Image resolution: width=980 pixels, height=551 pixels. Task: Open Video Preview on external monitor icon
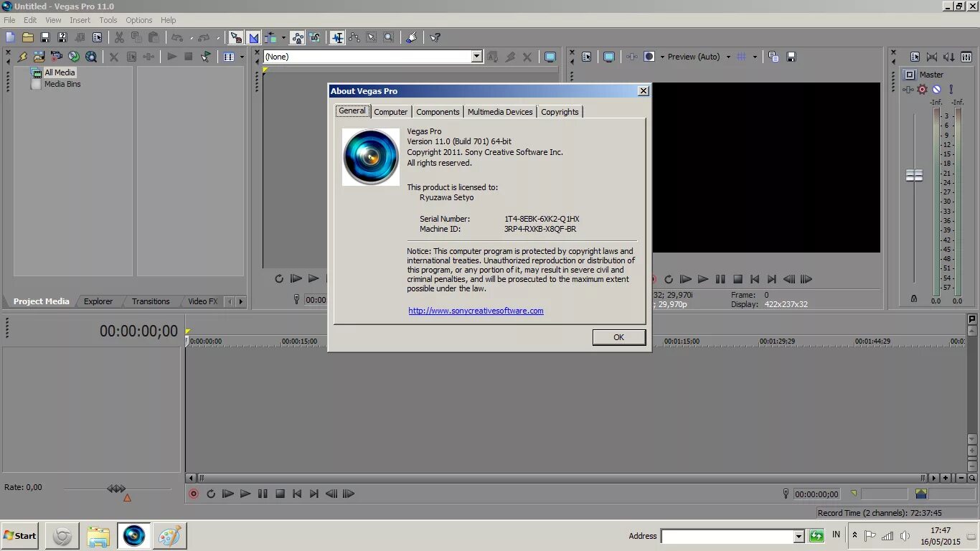609,57
